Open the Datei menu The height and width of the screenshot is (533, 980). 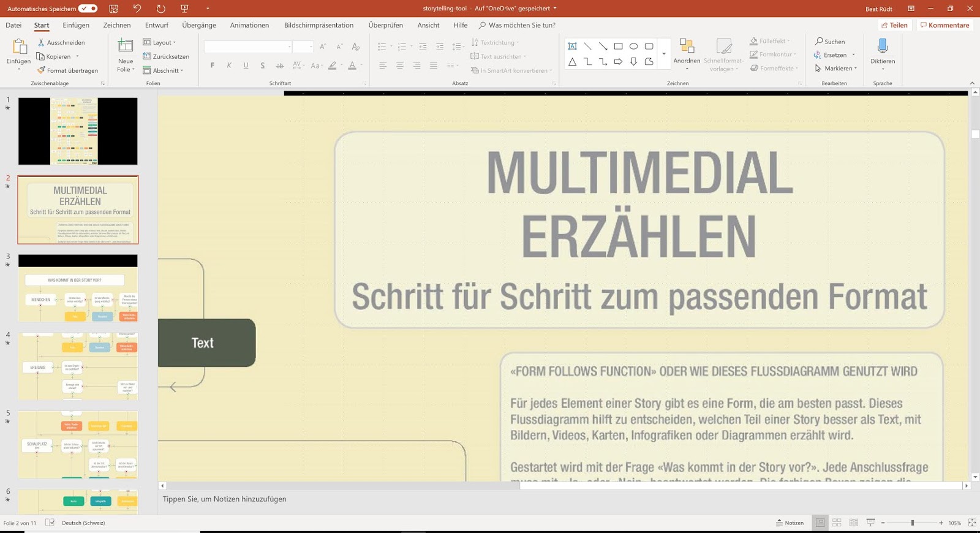(13, 25)
